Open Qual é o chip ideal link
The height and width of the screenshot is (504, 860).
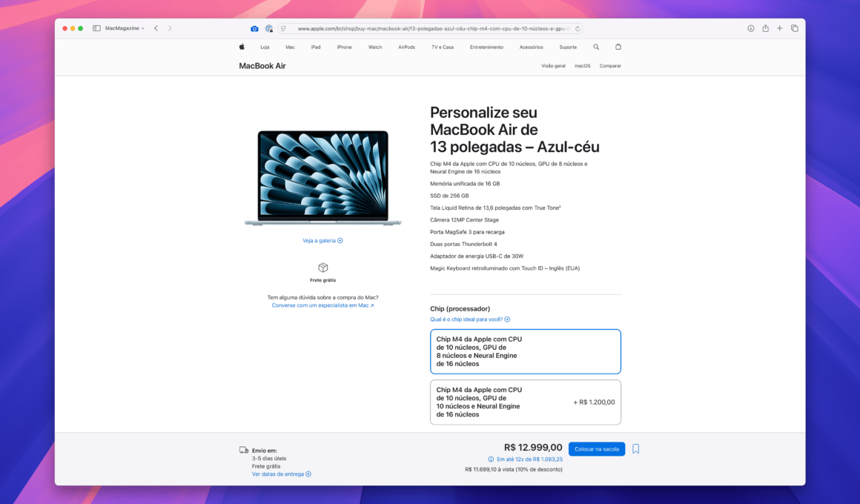(470, 319)
